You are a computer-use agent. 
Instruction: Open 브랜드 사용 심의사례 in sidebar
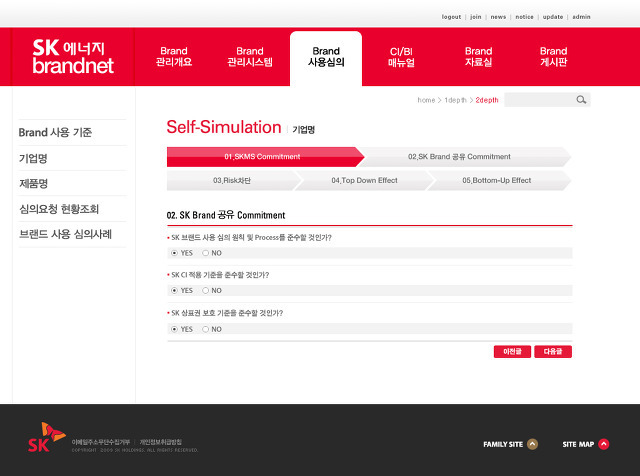65,234
